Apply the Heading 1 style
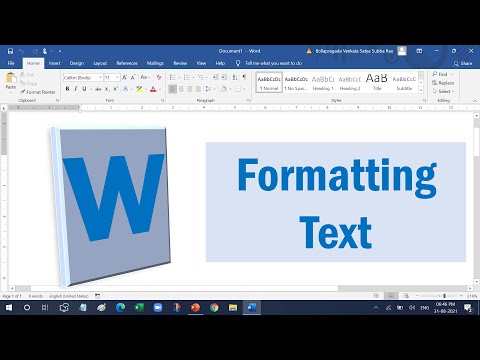The image size is (480, 360). pos(323,82)
